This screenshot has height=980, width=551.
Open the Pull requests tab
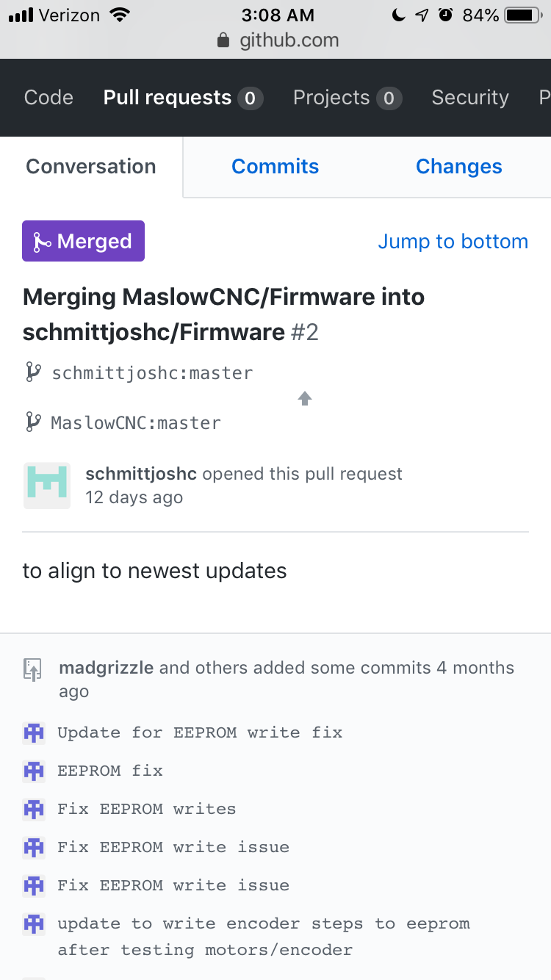[183, 98]
